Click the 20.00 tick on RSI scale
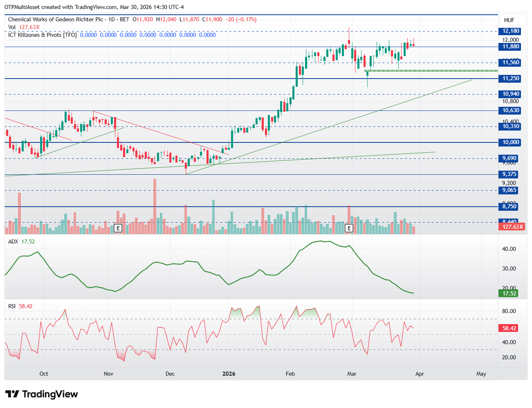The height and width of the screenshot is (408, 532). (509, 357)
